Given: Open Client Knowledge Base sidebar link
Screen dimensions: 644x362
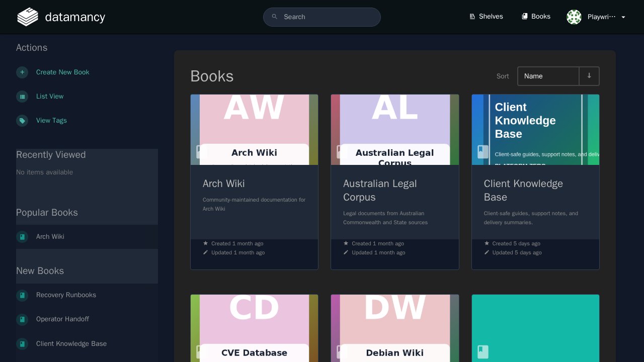Looking at the screenshot, I should (x=71, y=344).
